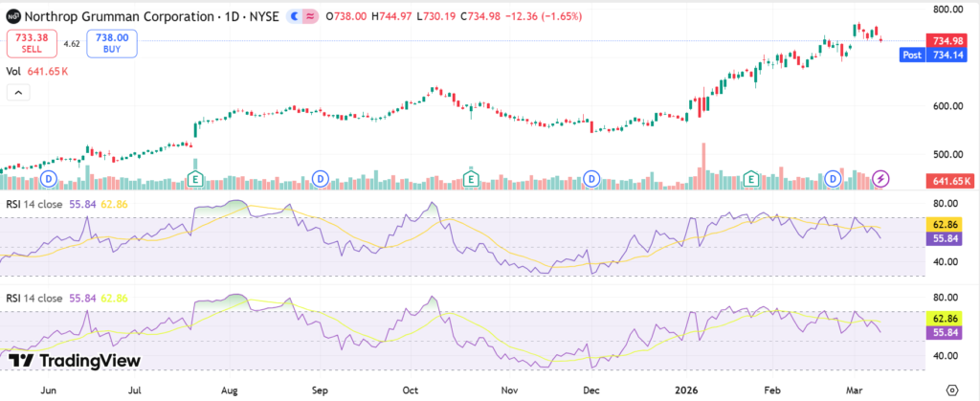
Task: Click the first dividend marker in June
Action: 47,179
